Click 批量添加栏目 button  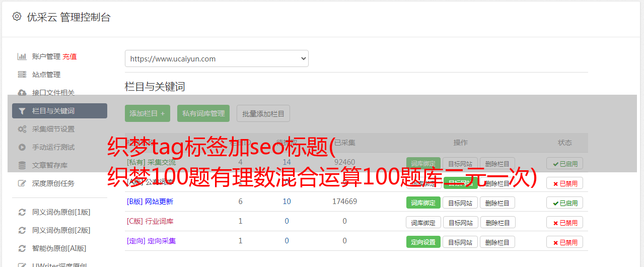coord(263,113)
